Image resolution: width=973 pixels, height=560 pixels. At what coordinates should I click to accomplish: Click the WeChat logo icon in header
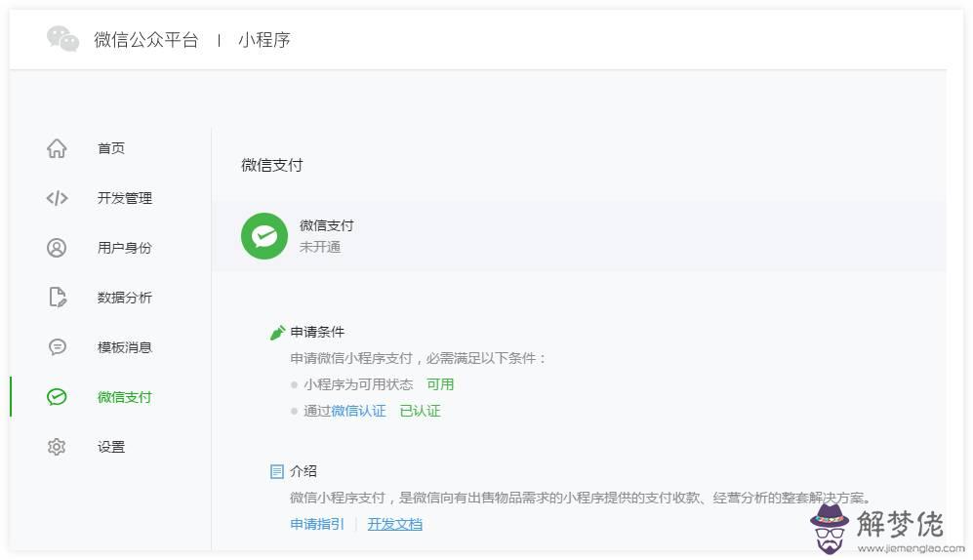click(x=62, y=39)
